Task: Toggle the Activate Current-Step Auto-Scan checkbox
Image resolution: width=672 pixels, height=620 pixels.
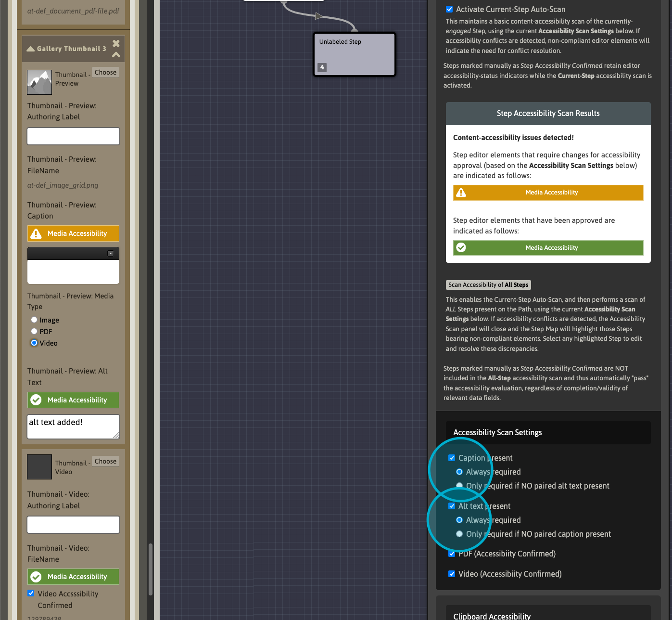Action: point(449,9)
